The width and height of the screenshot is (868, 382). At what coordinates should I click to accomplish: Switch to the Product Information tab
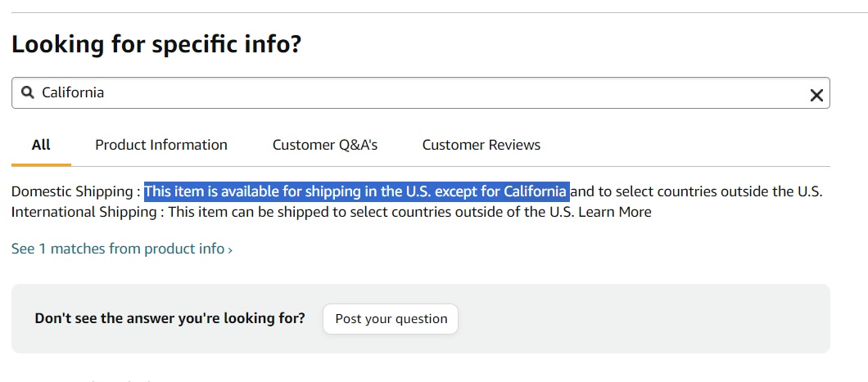click(161, 145)
